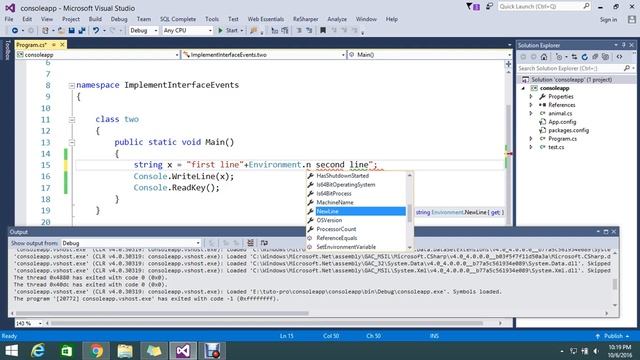Expand the Properties node in Solution Explorer
The image size is (640, 360).
click(531, 97)
